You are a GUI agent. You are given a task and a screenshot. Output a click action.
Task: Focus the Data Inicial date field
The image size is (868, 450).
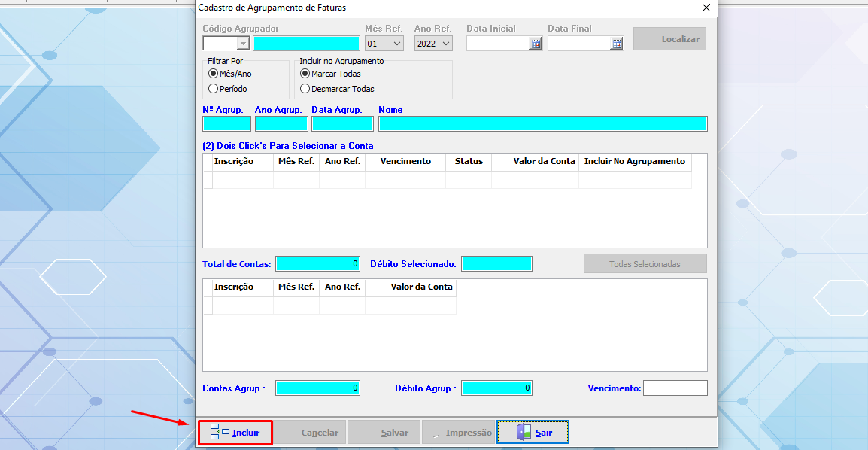click(x=497, y=44)
